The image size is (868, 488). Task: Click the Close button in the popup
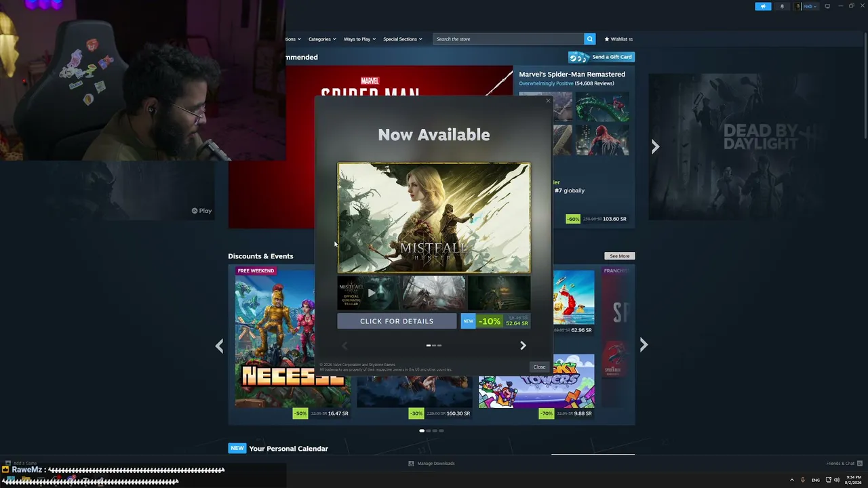click(x=539, y=367)
